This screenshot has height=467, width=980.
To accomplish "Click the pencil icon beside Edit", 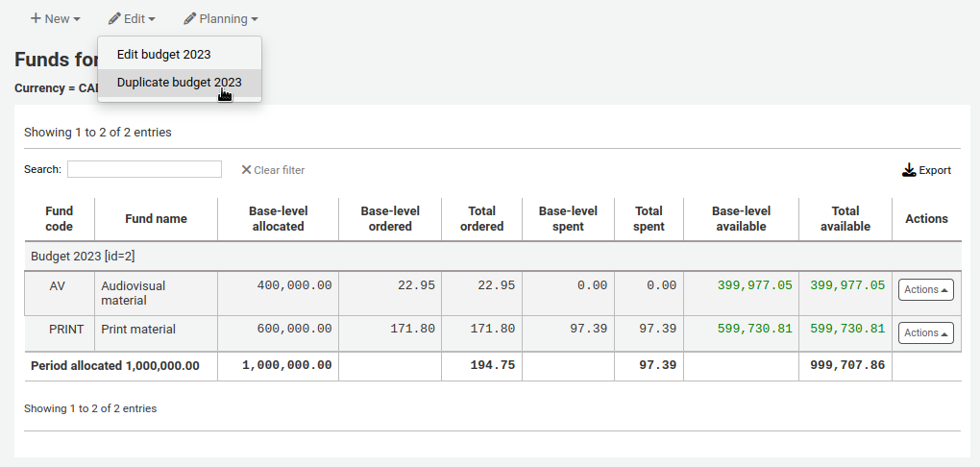I will pos(114,19).
